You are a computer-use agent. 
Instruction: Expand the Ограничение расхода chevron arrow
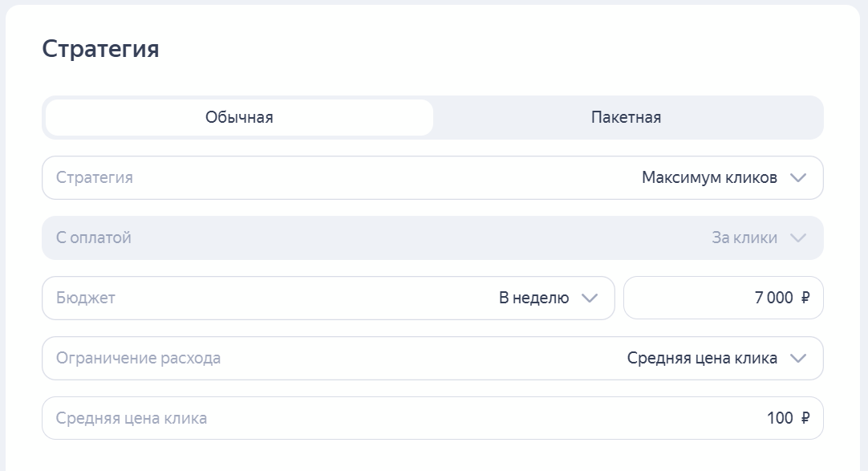tap(797, 359)
